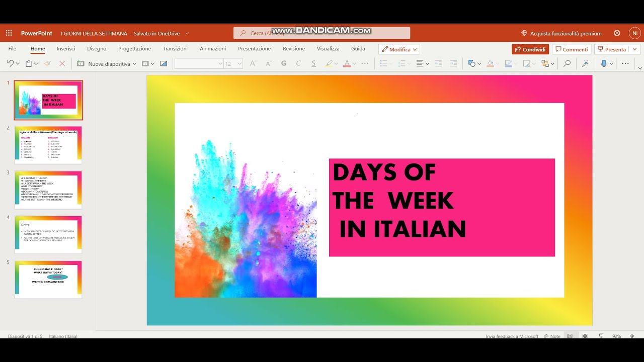
Task: Click the slide Layout icon
Action: pos(145,64)
